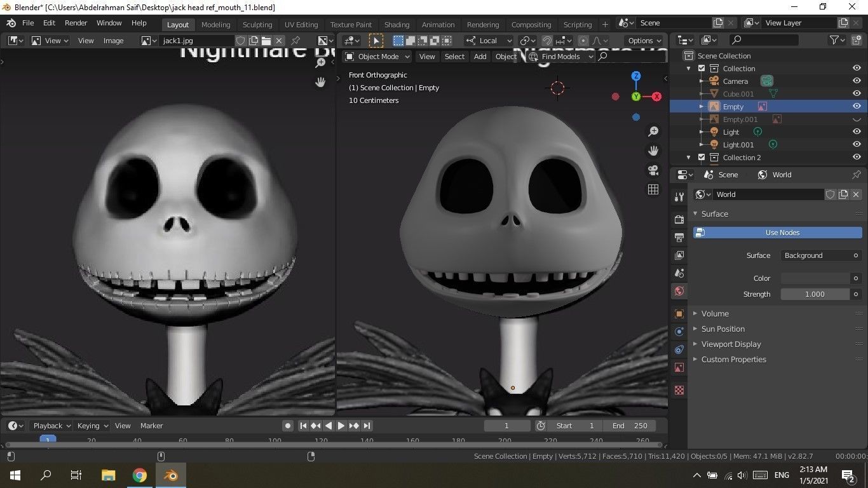Open the Options dropdown in viewport header
This screenshot has height=488, width=868.
[x=644, y=41]
